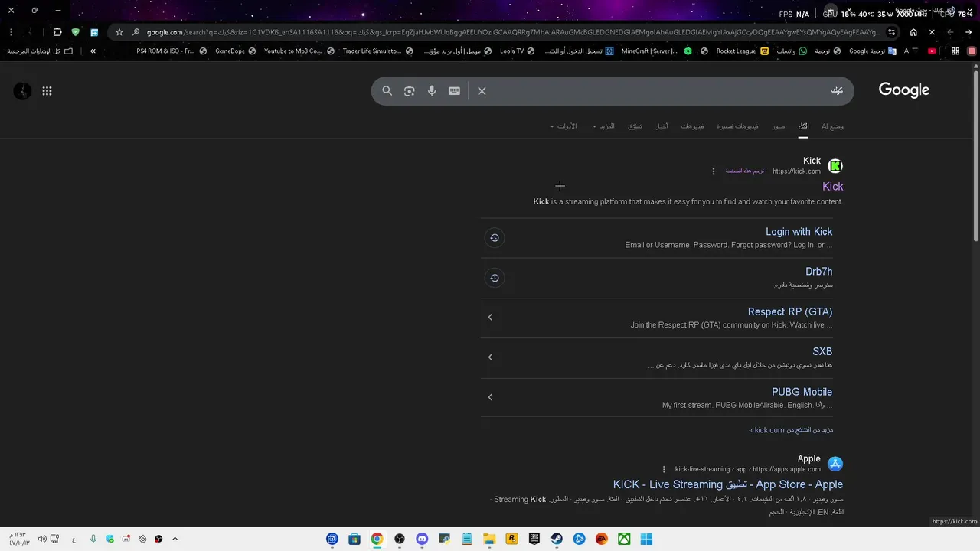The image size is (980, 551).
Task: Click the green Kick favicon in first result
Action: (835, 166)
